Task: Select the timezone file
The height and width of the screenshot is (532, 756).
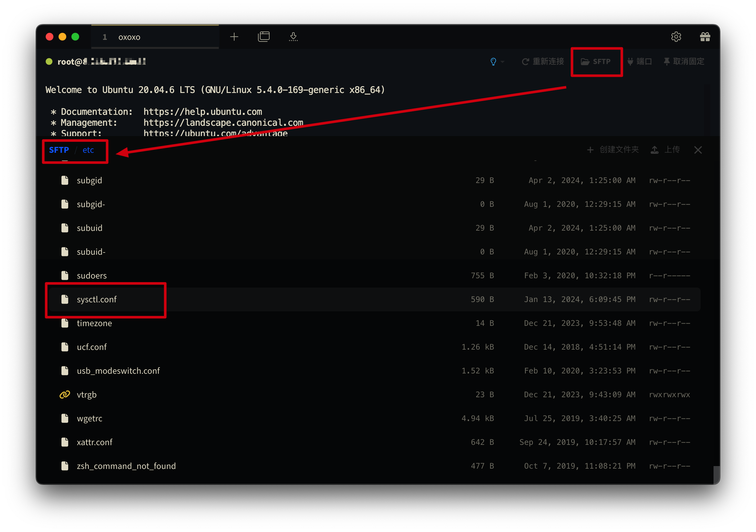Action: (x=374, y=323)
